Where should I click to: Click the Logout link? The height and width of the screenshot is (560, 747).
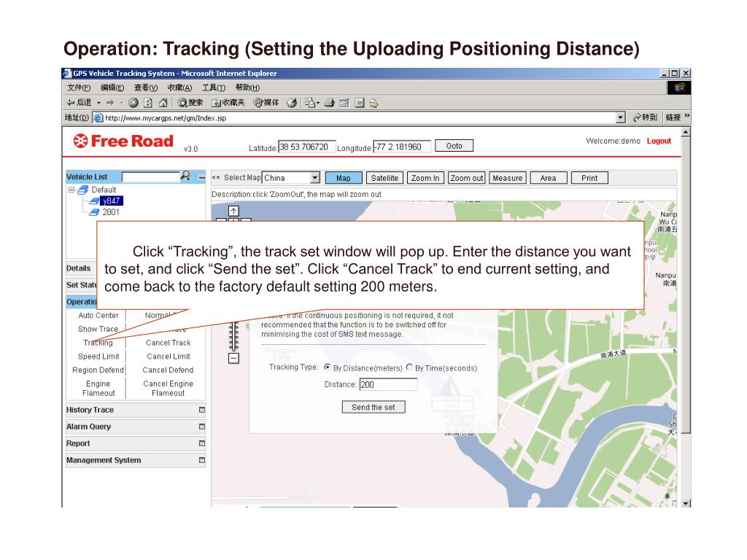click(x=659, y=141)
